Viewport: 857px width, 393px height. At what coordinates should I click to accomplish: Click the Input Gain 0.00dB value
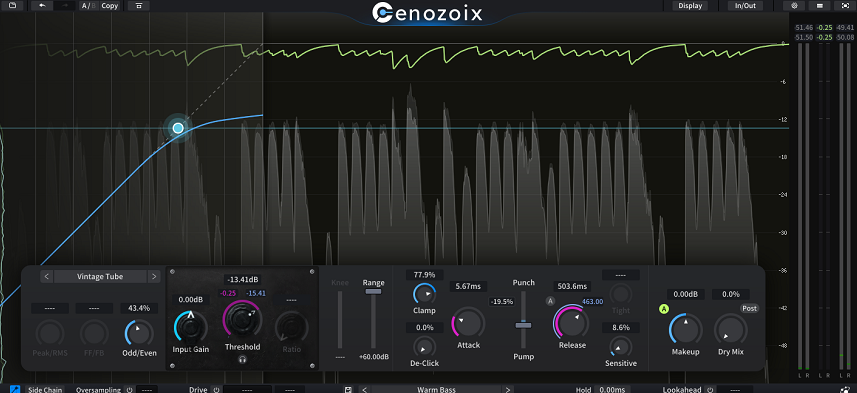pos(190,300)
